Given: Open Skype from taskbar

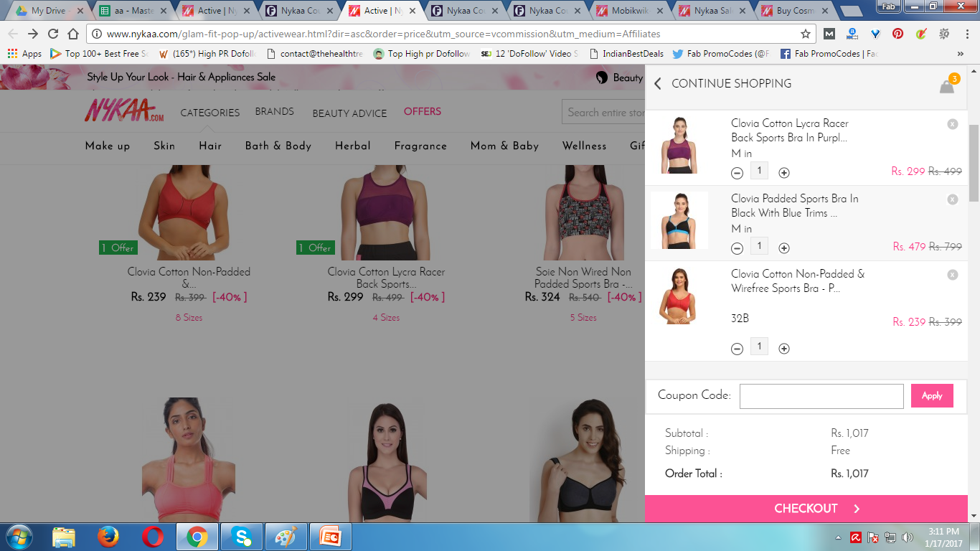Looking at the screenshot, I should tap(242, 537).
